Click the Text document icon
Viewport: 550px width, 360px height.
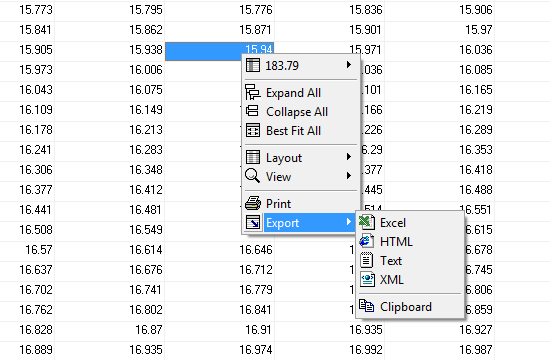click(x=367, y=260)
